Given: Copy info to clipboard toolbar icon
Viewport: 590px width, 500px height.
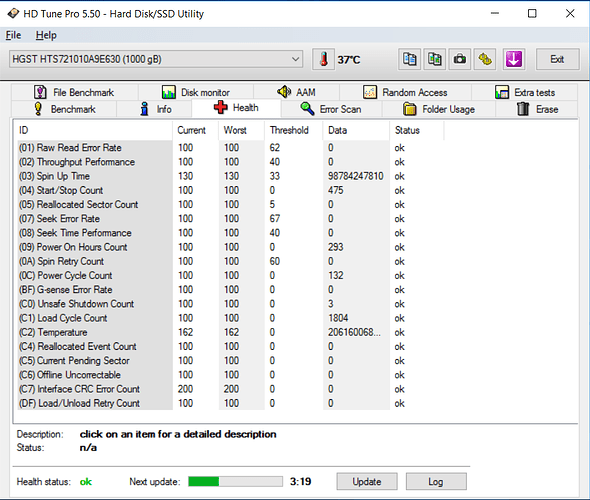Looking at the screenshot, I should 409,59.
